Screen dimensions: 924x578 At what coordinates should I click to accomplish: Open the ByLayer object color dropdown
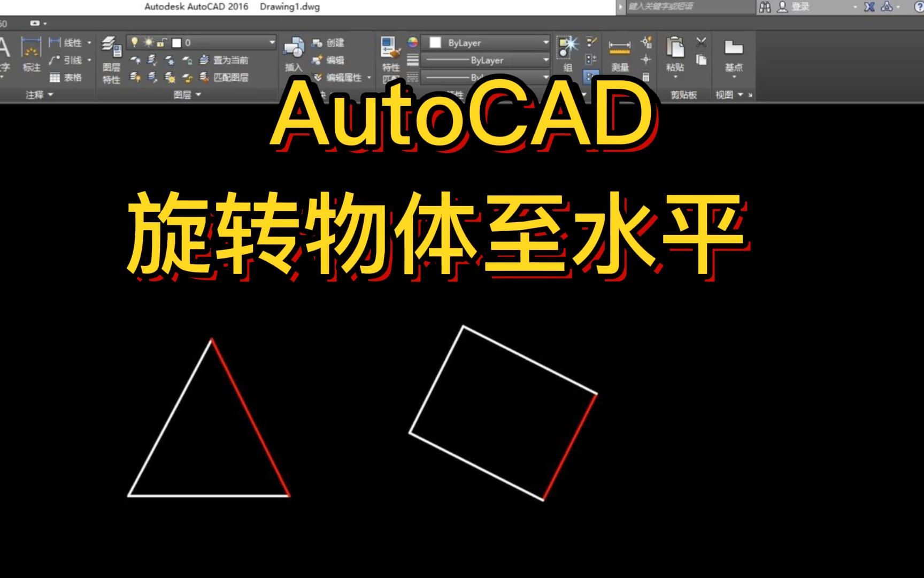(546, 43)
